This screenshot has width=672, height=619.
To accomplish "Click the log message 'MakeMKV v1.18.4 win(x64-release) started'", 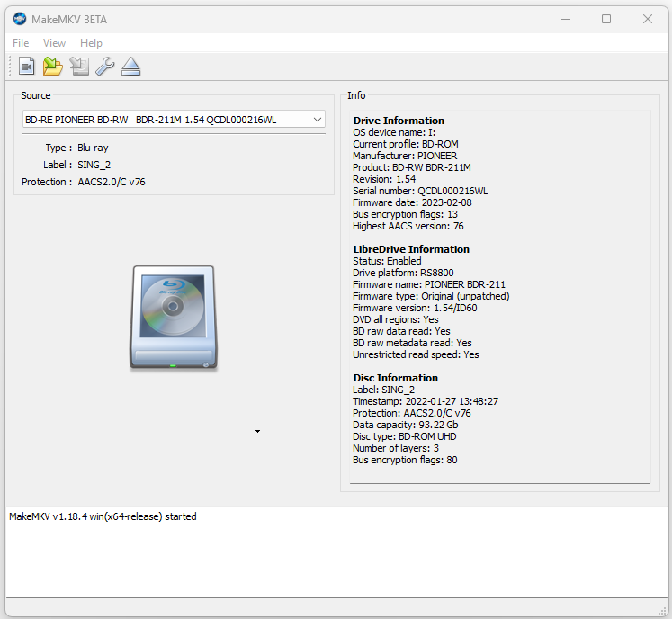I will pos(103,516).
